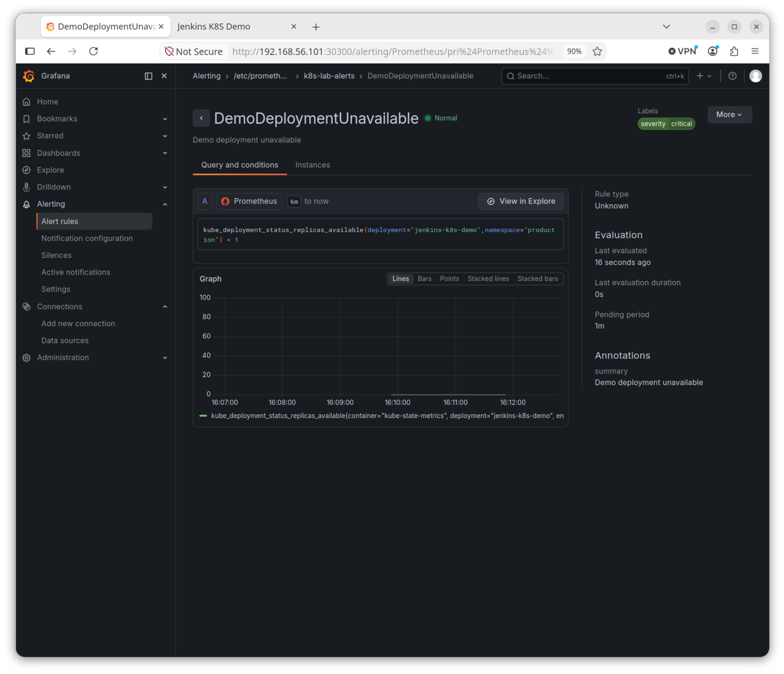Toggle the kube_deployment_status legend series
784x674 pixels.
(387, 416)
